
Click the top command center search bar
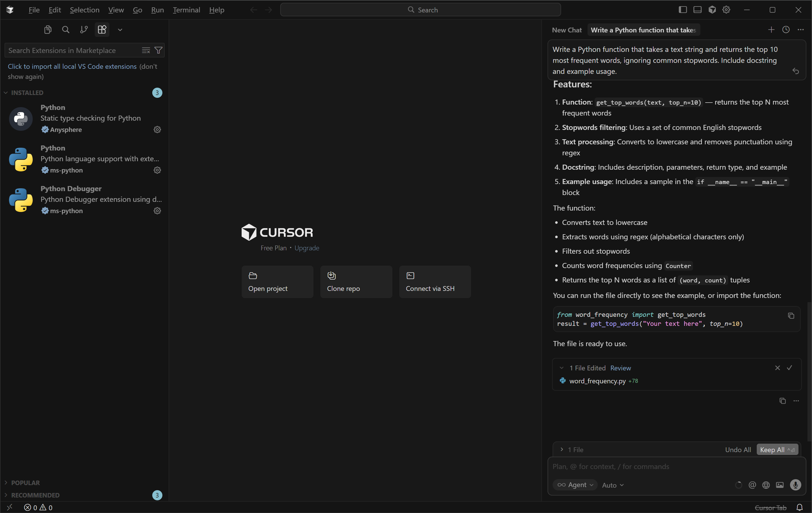(420, 10)
